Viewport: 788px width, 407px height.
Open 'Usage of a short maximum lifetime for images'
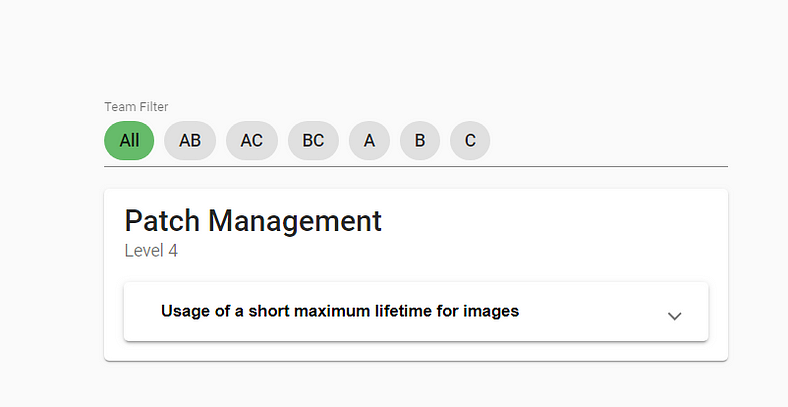(x=340, y=311)
